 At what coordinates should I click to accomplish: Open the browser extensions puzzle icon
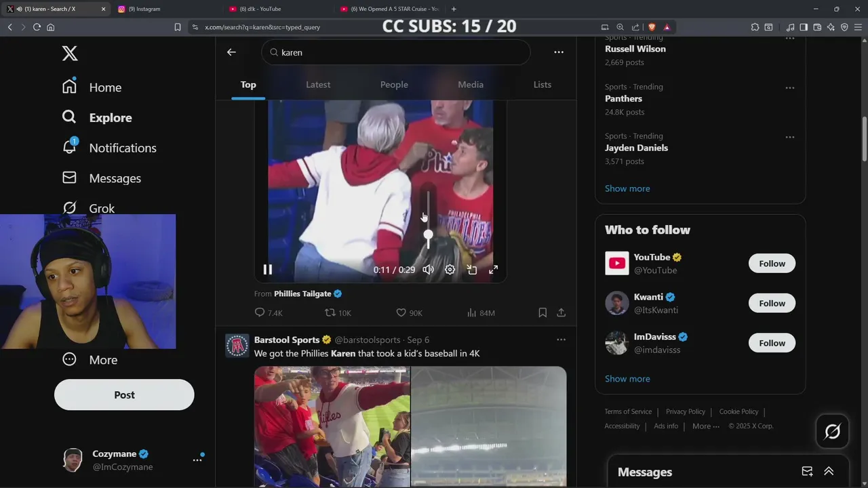point(755,27)
